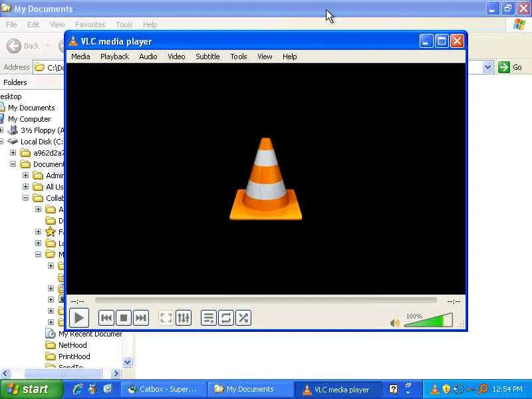Image resolution: width=532 pixels, height=399 pixels.
Task: Toggle VLC random shuffle mode
Action: point(243,318)
